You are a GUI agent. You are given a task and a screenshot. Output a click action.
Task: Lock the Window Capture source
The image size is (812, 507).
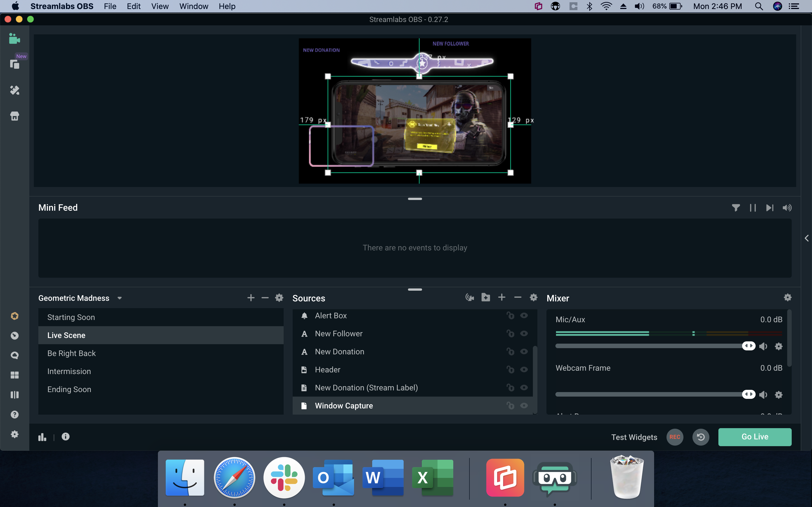coord(511,406)
